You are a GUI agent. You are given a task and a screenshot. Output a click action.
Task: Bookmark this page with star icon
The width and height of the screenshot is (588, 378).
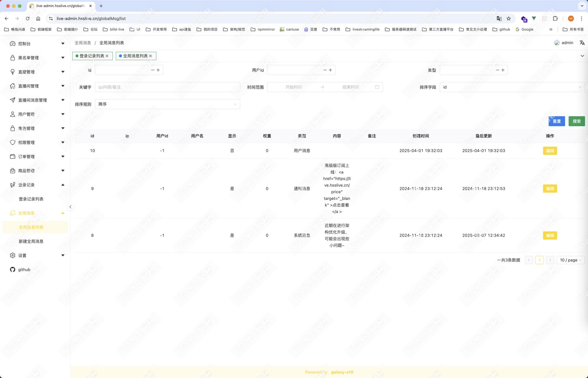(509, 19)
